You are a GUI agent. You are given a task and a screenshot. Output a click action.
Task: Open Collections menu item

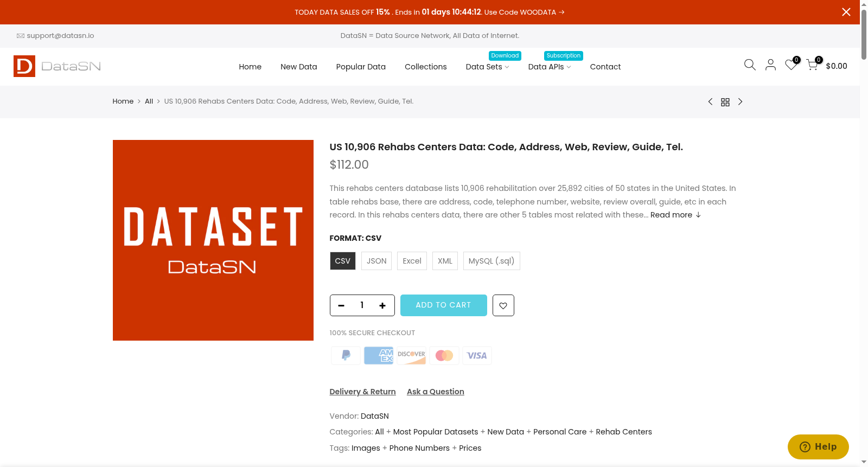426,67
